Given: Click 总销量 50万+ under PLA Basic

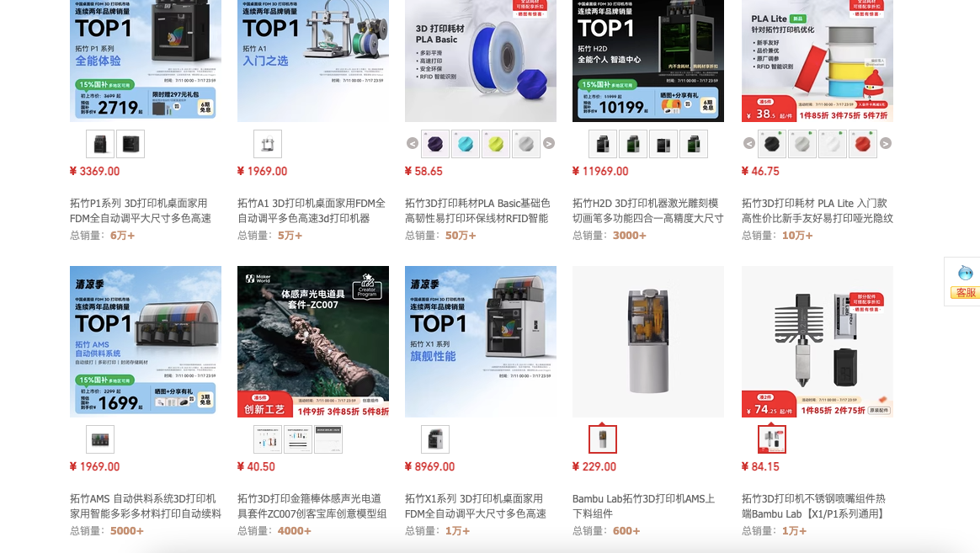Looking at the screenshot, I should [x=440, y=236].
